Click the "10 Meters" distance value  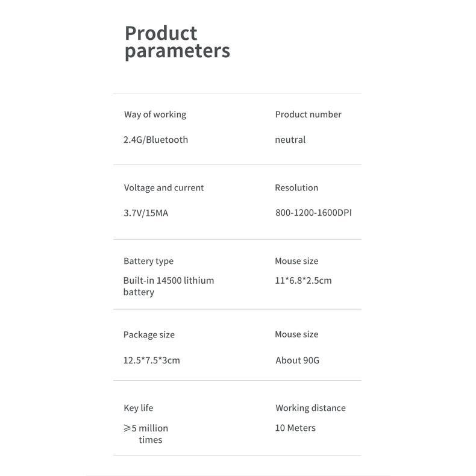pos(295,428)
